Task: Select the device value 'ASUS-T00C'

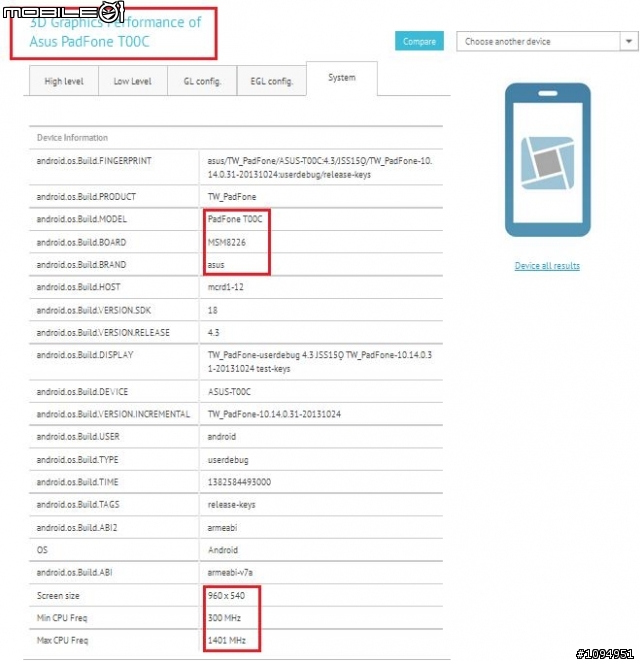Action: tap(229, 392)
